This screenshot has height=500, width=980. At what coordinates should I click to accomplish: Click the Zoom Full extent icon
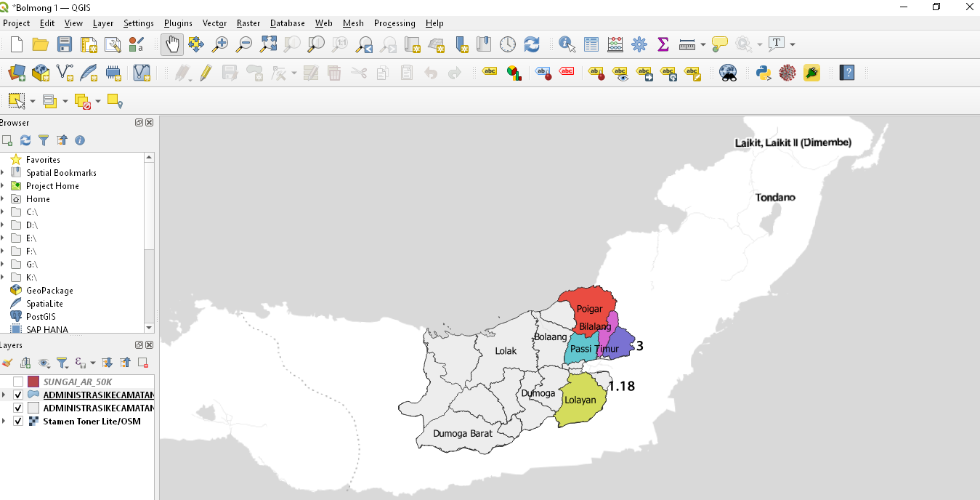pos(268,44)
